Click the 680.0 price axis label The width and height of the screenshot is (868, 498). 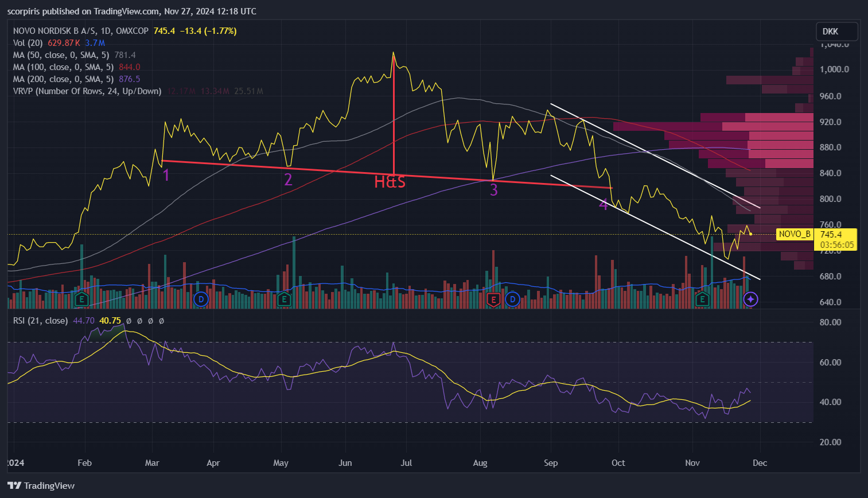click(x=831, y=277)
